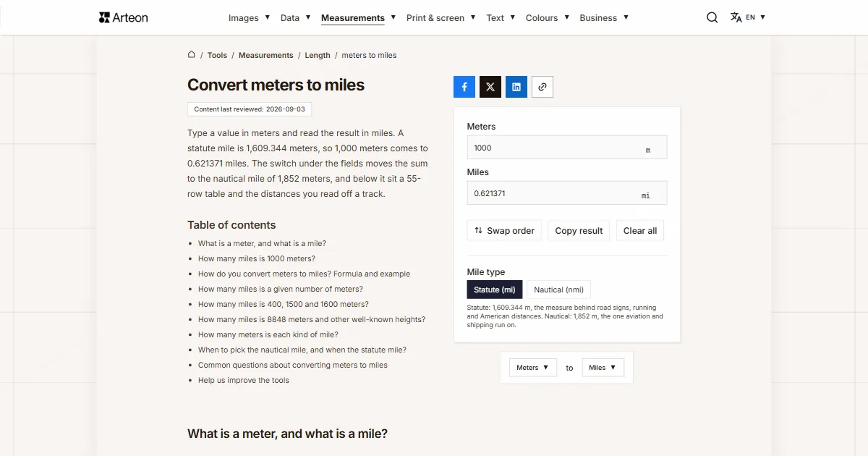Open Length breadcrumb link

[x=318, y=55]
